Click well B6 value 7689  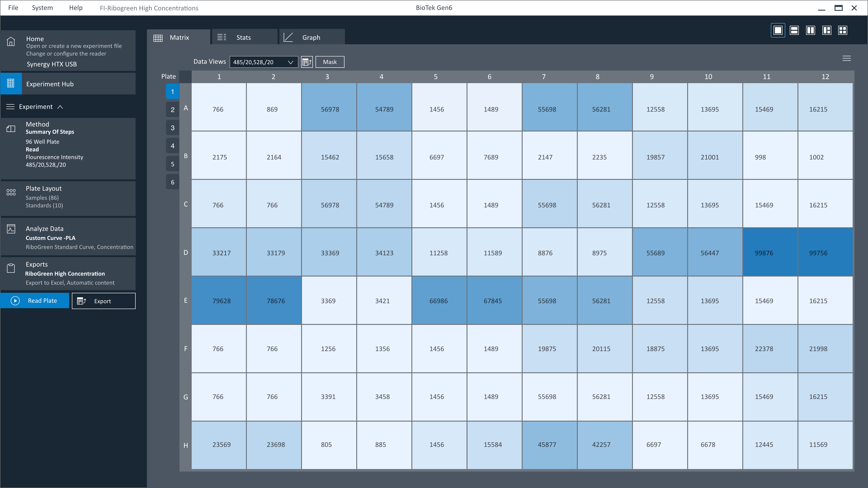tap(494, 155)
